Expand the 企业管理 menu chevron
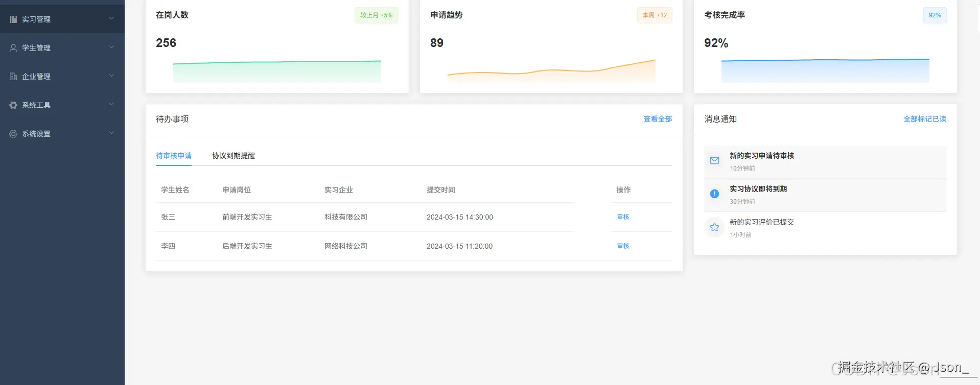980x385 pixels. [111, 76]
